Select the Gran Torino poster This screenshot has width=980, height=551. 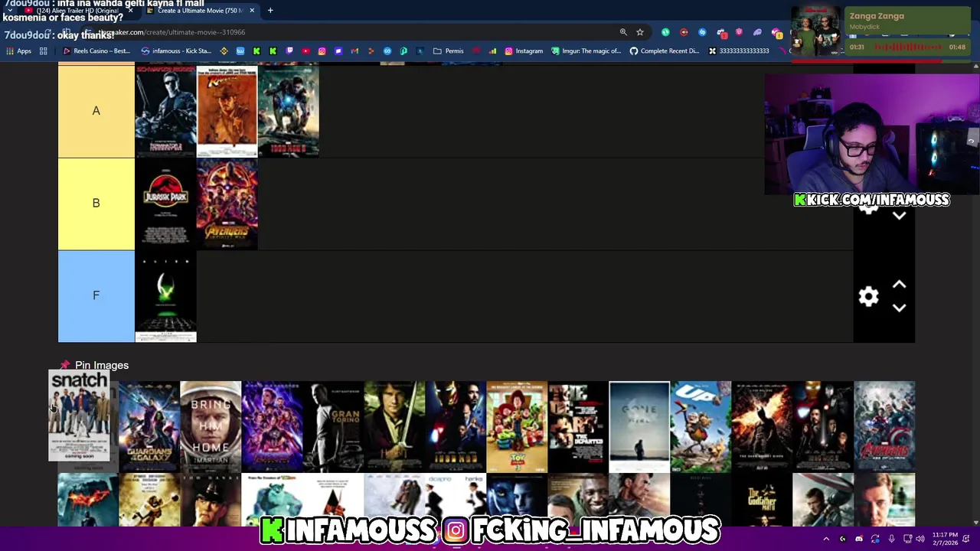tap(333, 426)
